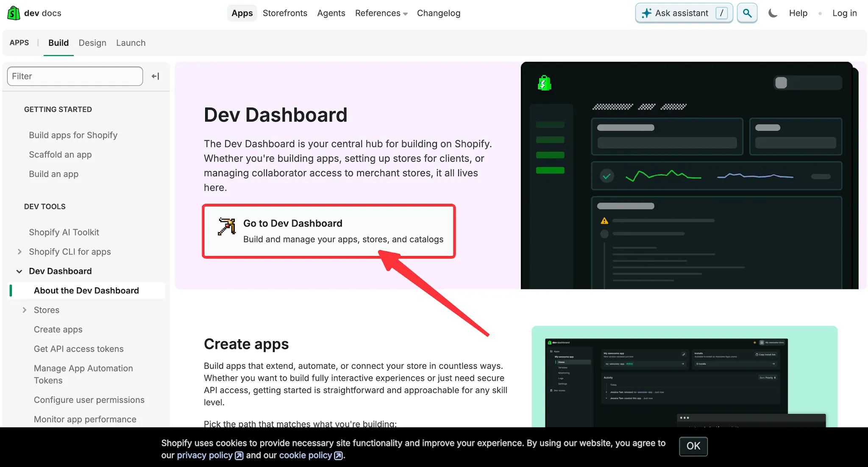The width and height of the screenshot is (868, 467).
Task: Dismiss cookie banner with OK button
Action: pyautogui.click(x=693, y=446)
